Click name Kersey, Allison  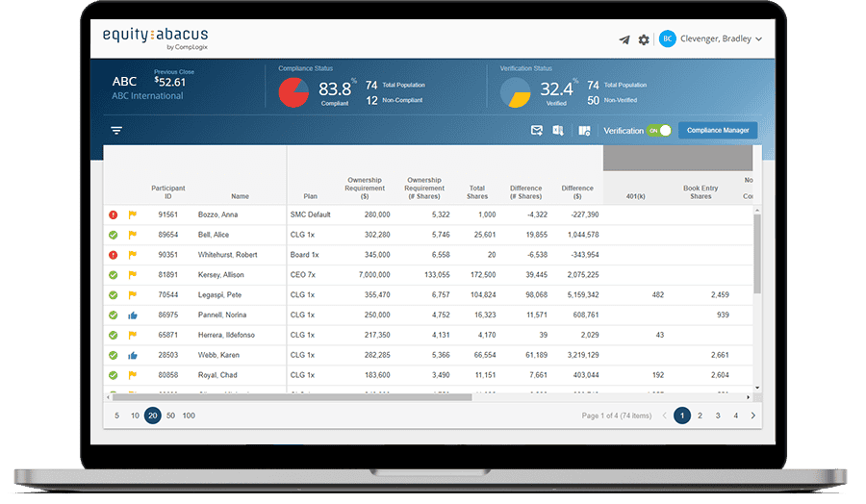[221, 275]
